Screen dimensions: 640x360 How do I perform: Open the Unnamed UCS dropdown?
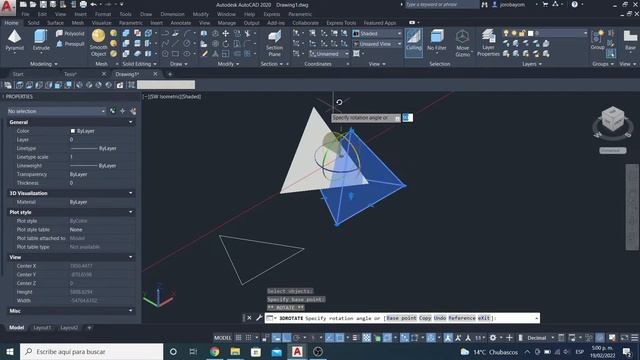[329, 54]
